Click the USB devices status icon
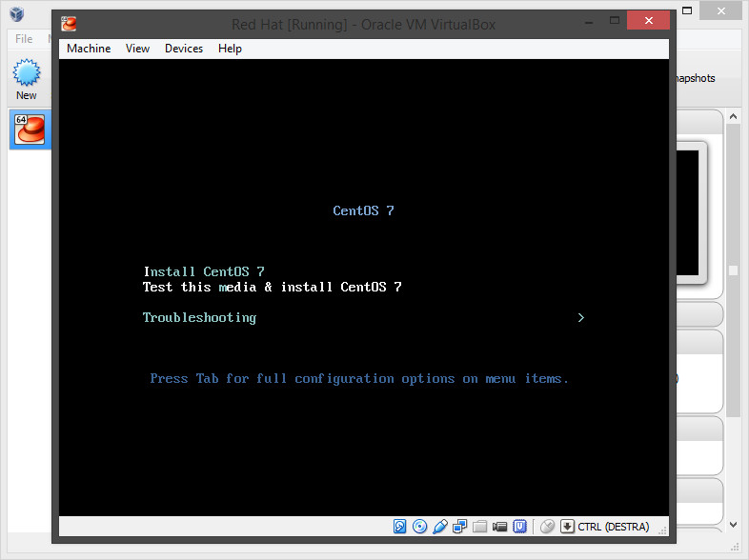749x560 pixels. coord(439,527)
